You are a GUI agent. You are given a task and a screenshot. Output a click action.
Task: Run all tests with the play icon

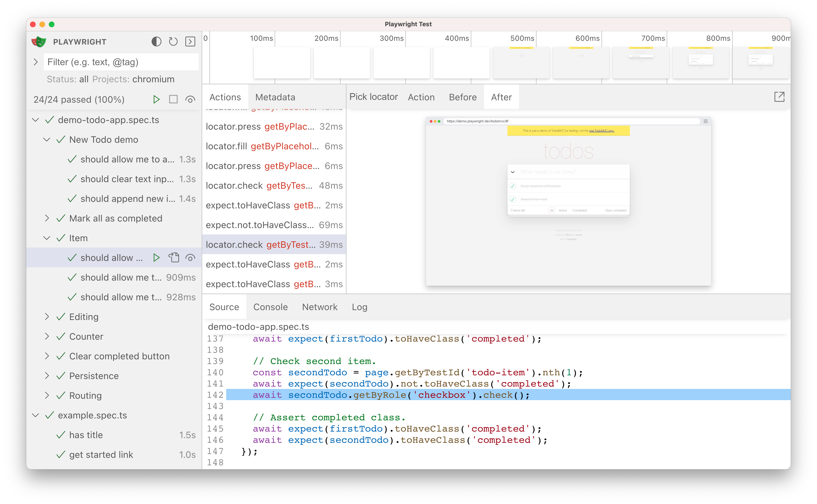(x=156, y=99)
